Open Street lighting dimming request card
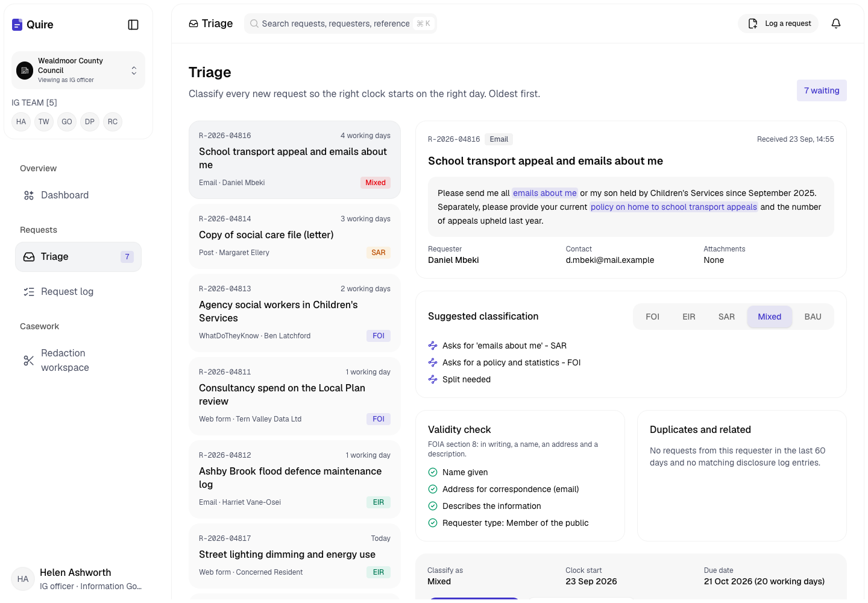This screenshot has height=603, width=868. point(295,556)
